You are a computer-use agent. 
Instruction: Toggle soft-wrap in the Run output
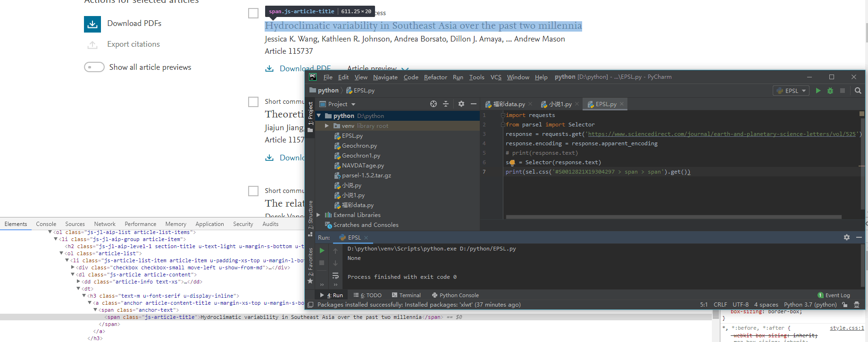(335, 275)
